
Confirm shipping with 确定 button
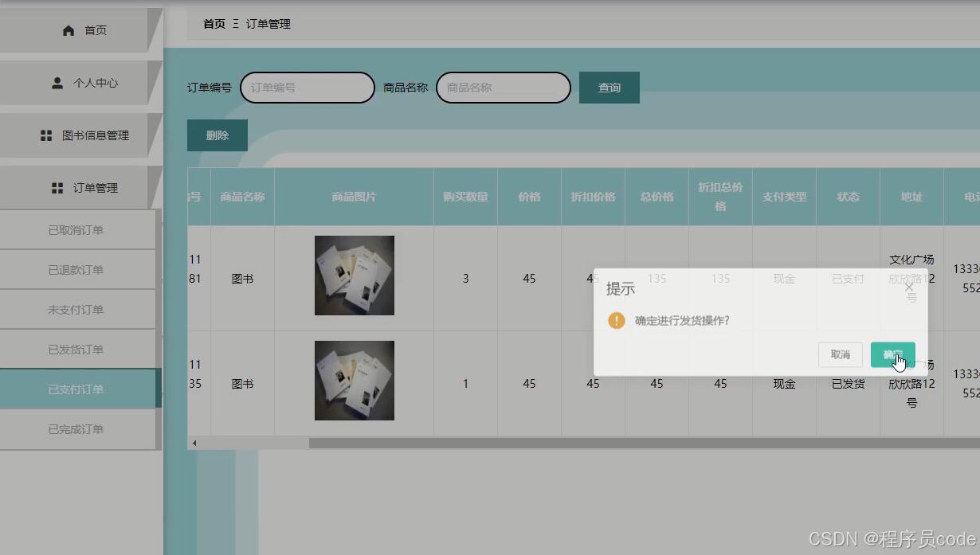(x=893, y=354)
